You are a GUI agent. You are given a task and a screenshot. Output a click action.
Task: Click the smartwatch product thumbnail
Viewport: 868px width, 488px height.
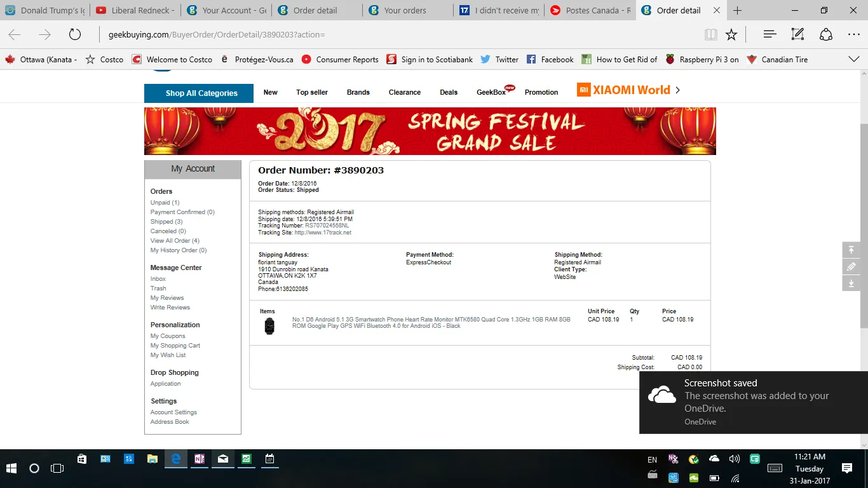[x=269, y=326]
